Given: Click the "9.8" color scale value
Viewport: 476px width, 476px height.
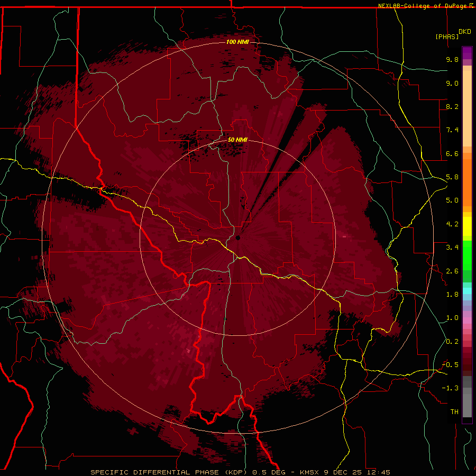Looking at the screenshot, I should click(452, 59).
